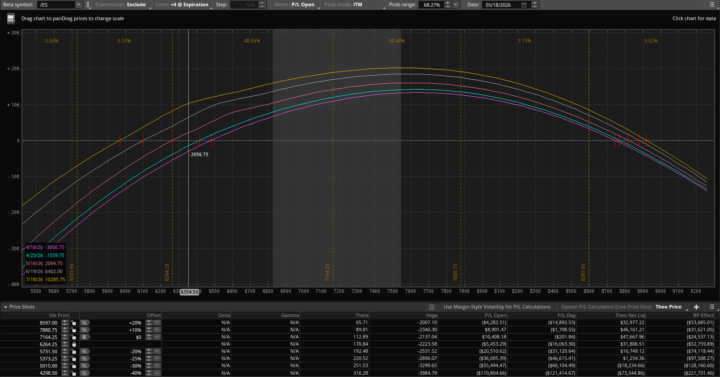Adjust the -40% offset stepper
Screen dimensions: 720x377
149,373
